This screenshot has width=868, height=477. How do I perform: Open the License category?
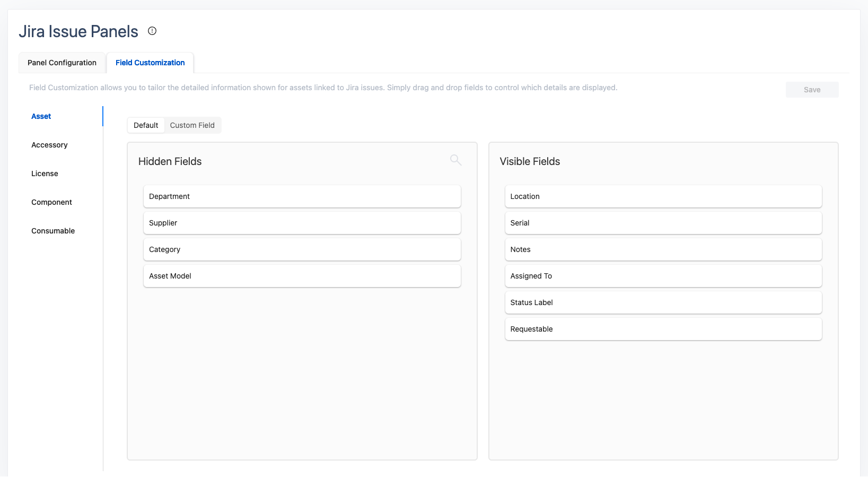pyautogui.click(x=45, y=174)
